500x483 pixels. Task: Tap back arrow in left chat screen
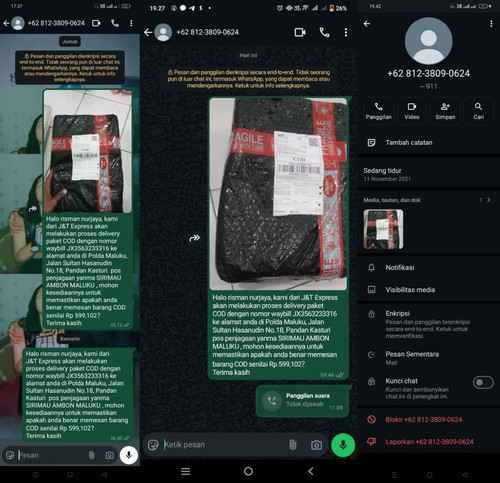(x=6, y=23)
